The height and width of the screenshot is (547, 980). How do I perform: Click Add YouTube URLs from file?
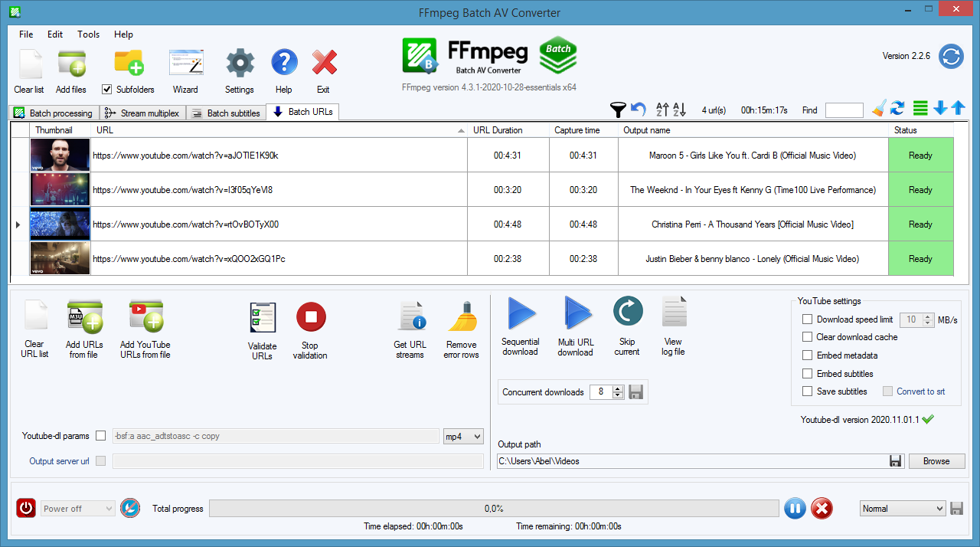[x=146, y=316]
